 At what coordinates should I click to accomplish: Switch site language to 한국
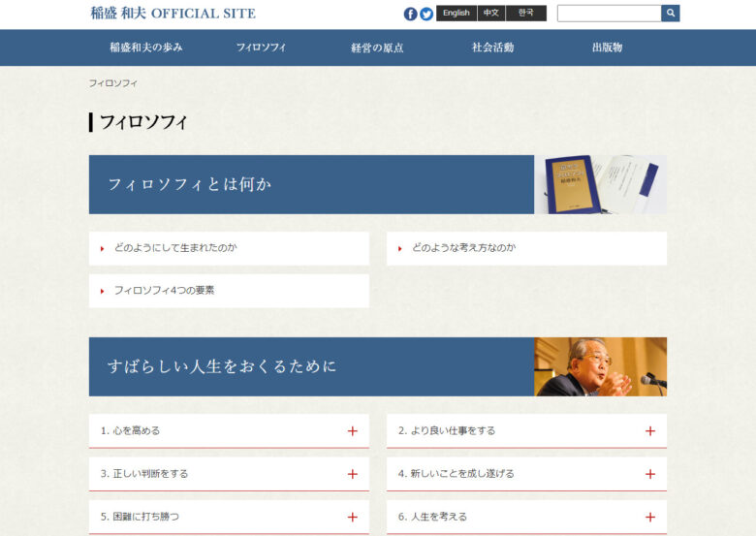526,13
